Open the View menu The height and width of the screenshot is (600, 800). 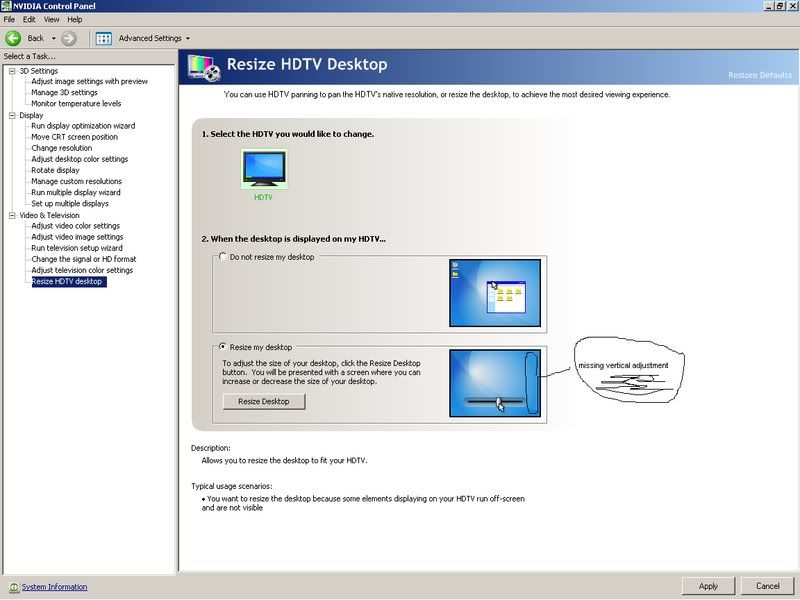point(52,19)
